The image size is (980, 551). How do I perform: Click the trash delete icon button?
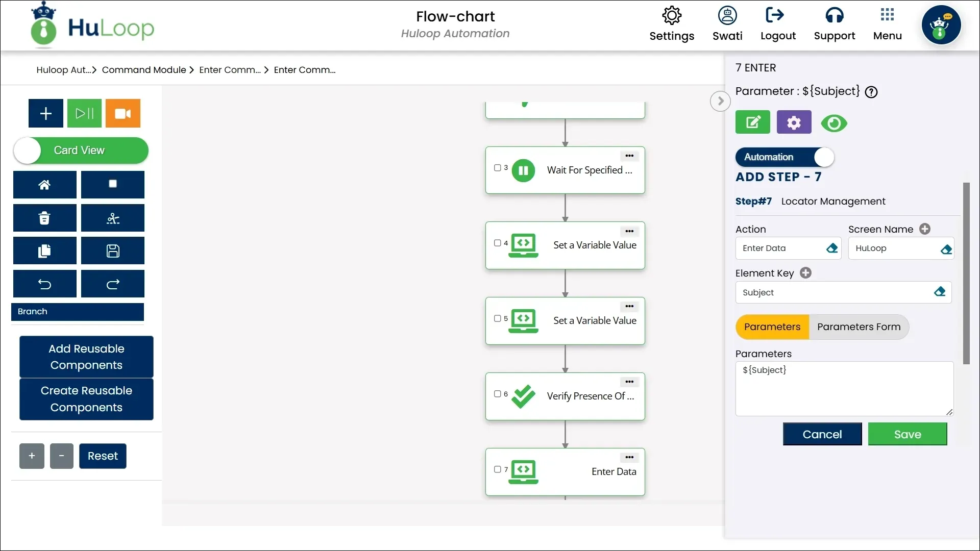pyautogui.click(x=45, y=218)
